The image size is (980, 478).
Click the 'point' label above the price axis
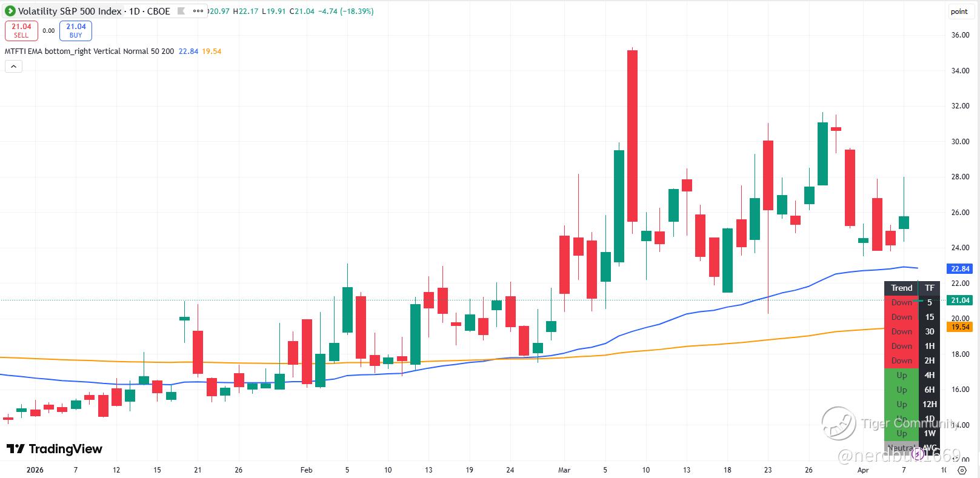(959, 12)
